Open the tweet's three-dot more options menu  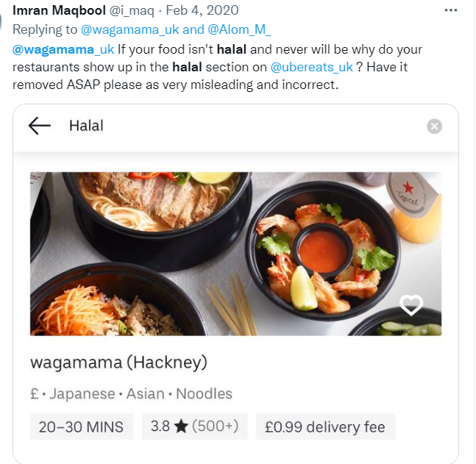coord(450,10)
